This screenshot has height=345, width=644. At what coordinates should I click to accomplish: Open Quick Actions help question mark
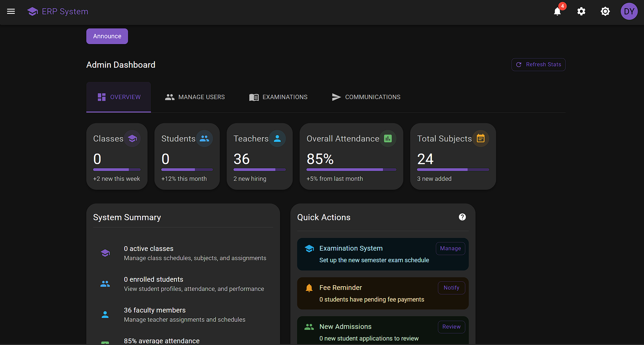pos(462,217)
